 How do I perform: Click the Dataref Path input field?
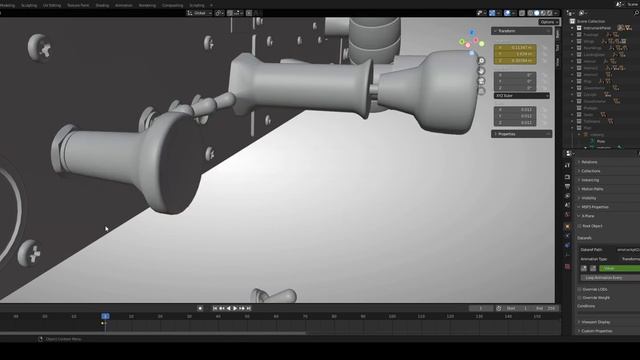point(627,249)
